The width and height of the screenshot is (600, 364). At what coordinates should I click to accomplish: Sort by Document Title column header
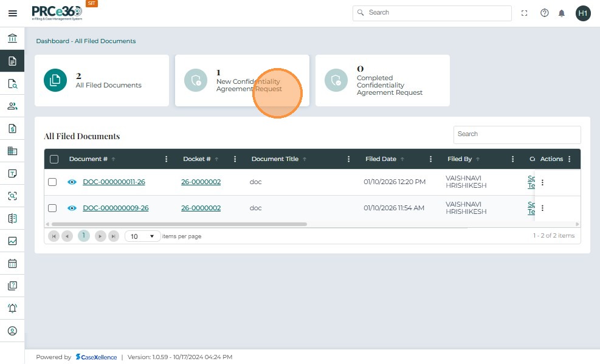[x=275, y=159]
